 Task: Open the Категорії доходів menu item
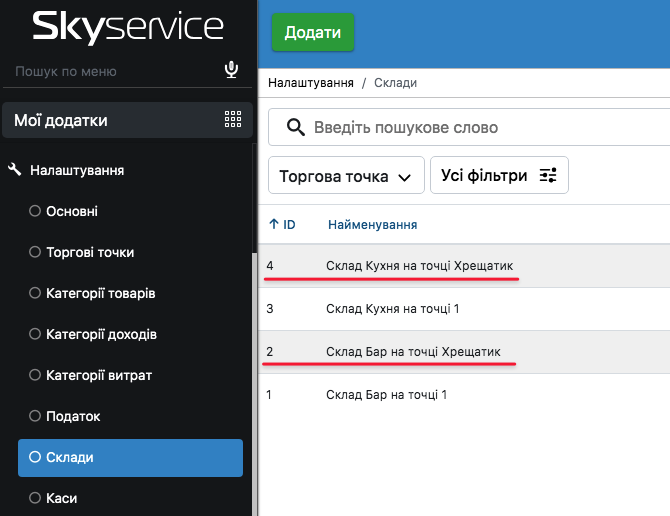pyautogui.click(x=101, y=334)
